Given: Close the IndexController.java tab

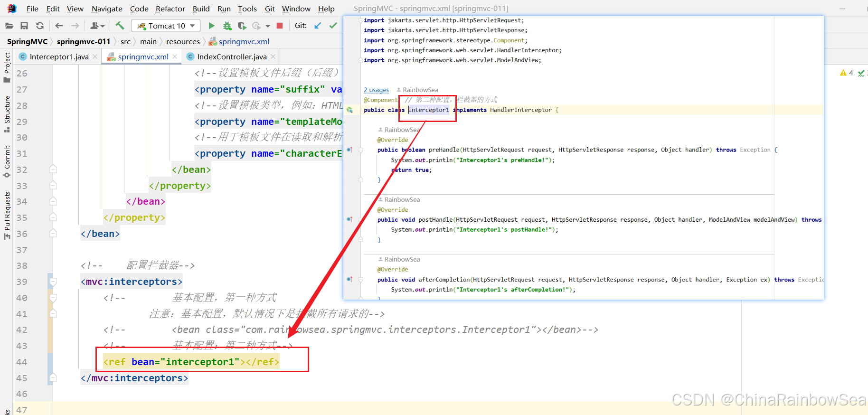Looking at the screenshot, I should coord(273,57).
